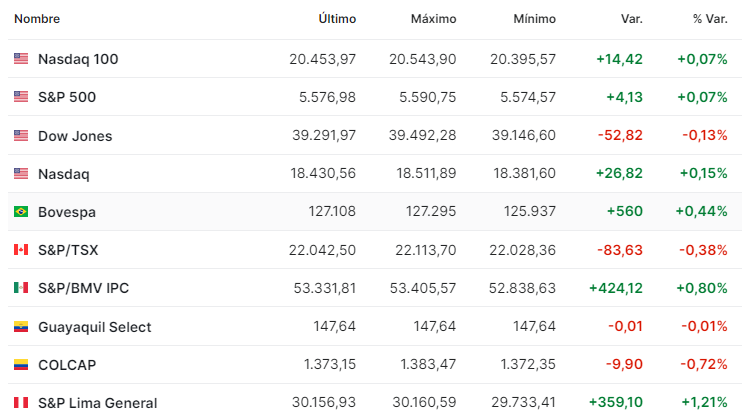Sort table by Último column header
Image resolution: width=742 pixels, height=418 pixels.
click(x=337, y=19)
